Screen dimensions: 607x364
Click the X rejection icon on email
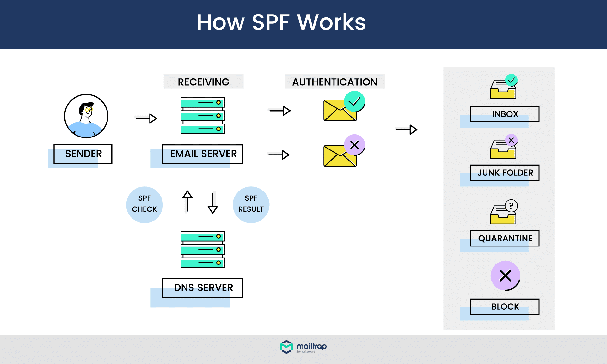pos(354,145)
